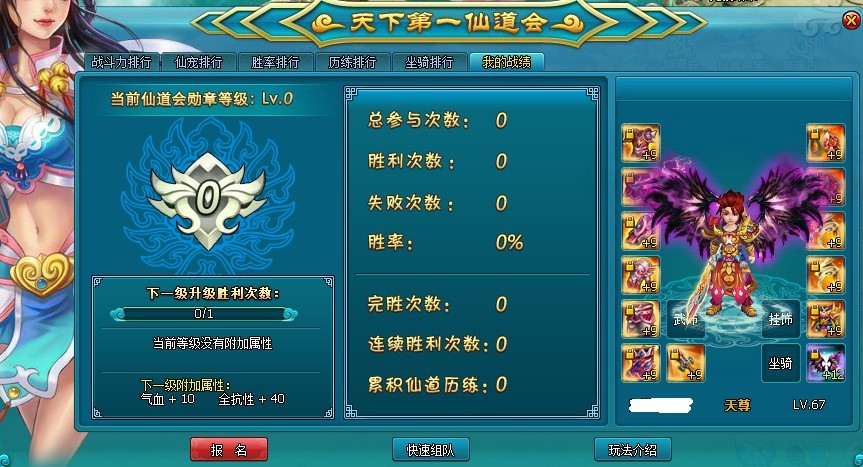863x467 pixels.
Task: Click the red 报名 button
Action: 229,449
